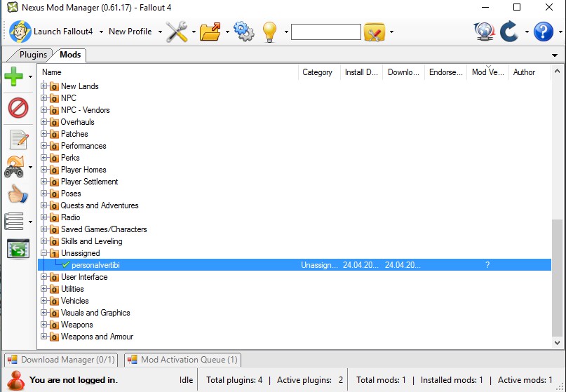Viewport: 566px width, 392px height.
Task: Click the notepad edit icon
Action: pyautogui.click(x=19, y=140)
